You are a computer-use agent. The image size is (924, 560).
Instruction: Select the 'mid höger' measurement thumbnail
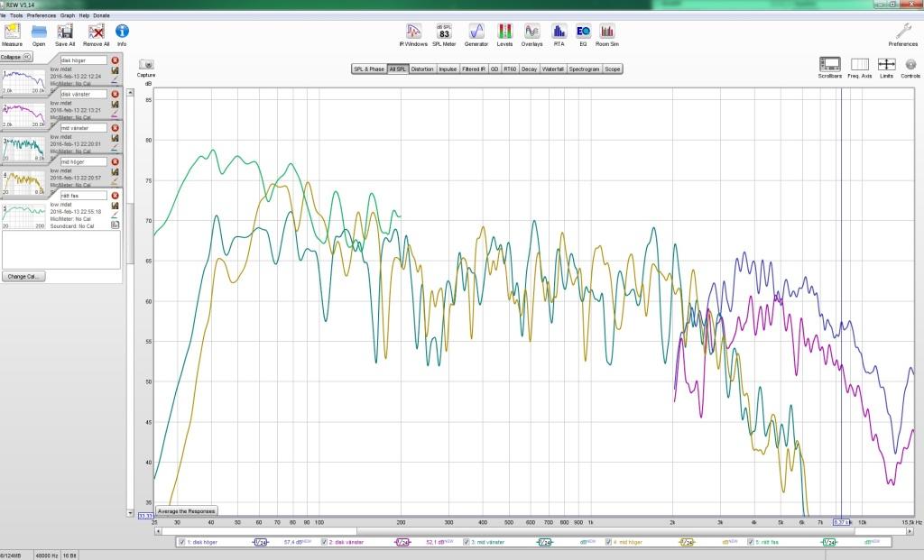(23, 183)
